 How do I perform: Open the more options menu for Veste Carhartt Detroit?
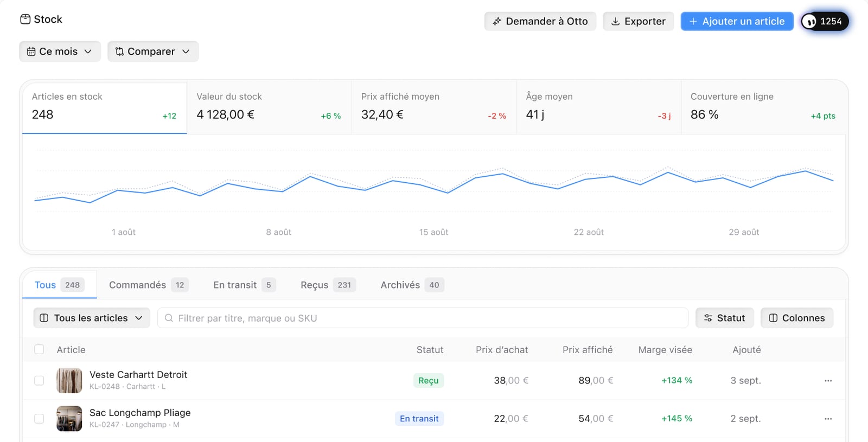828,381
